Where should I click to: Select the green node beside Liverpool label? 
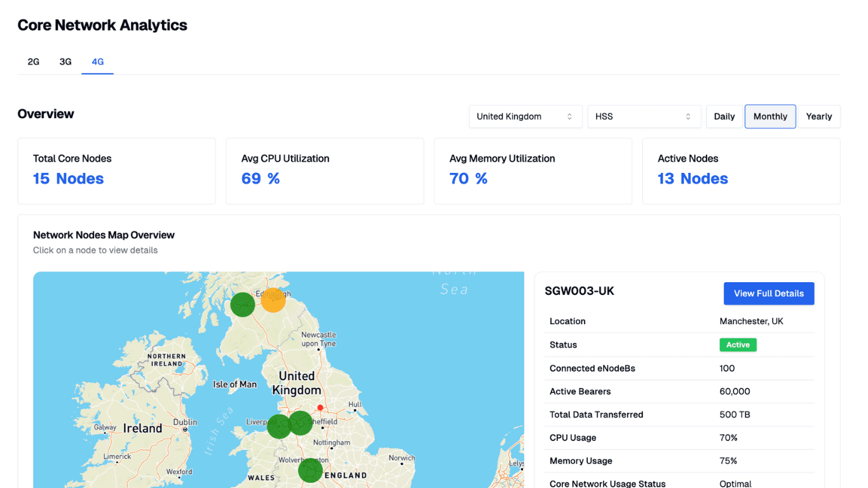pyautogui.click(x=278, y=426)
